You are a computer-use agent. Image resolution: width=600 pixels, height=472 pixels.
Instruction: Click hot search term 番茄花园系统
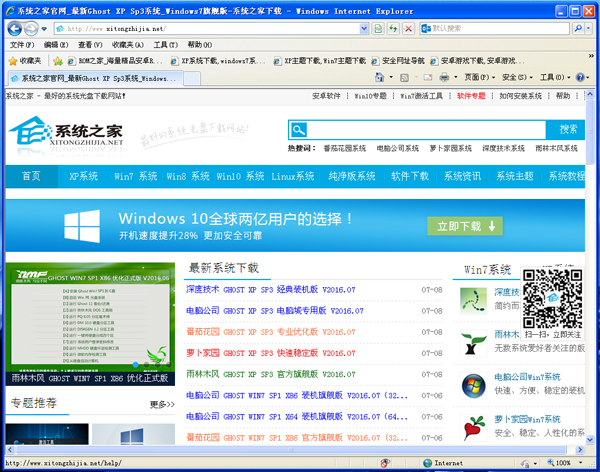(345, 149)
